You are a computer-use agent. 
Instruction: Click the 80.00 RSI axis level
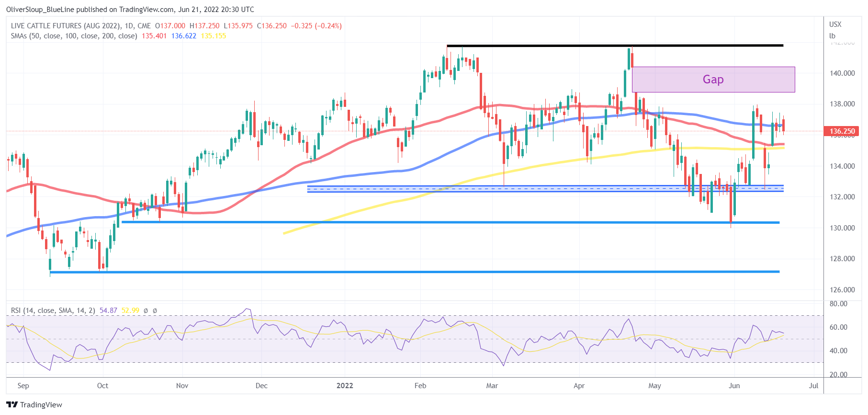[838, 304]
